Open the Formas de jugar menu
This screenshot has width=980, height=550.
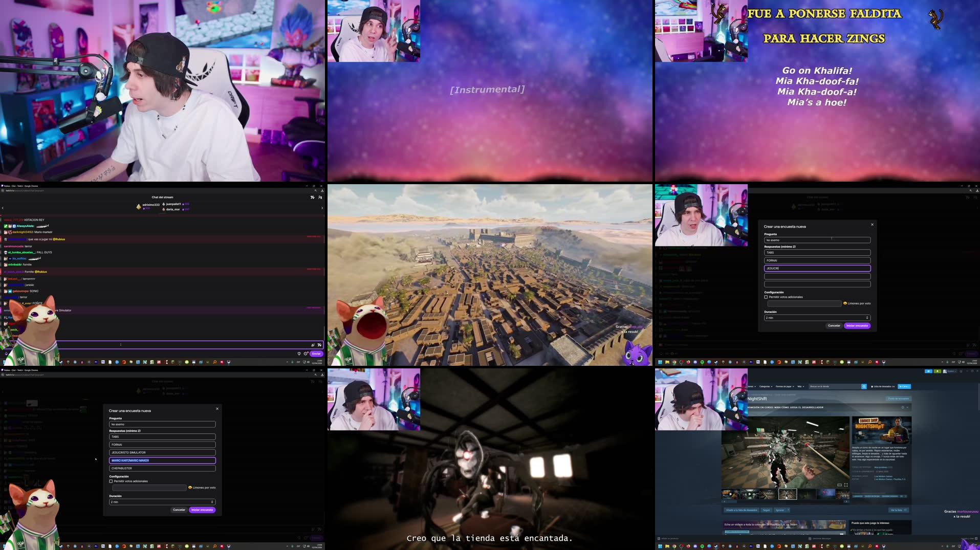pos(785,386)
